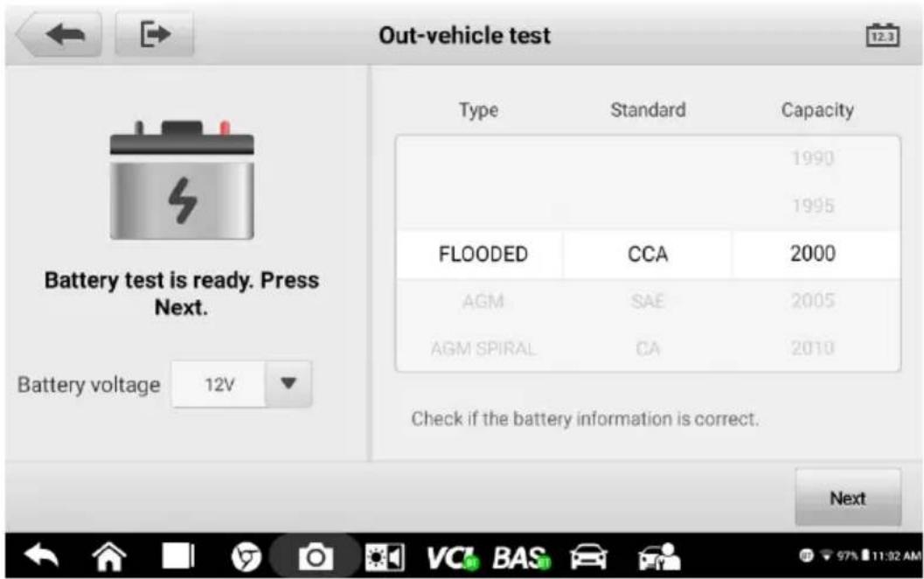The width and height of the screenshot is (924, 579).
Task: Tap the exit icon beside the back arrow
Action: click(155, 34)
